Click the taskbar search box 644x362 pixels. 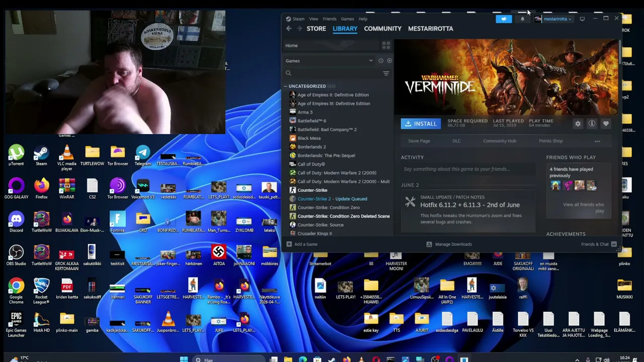[x=229, y=359]
